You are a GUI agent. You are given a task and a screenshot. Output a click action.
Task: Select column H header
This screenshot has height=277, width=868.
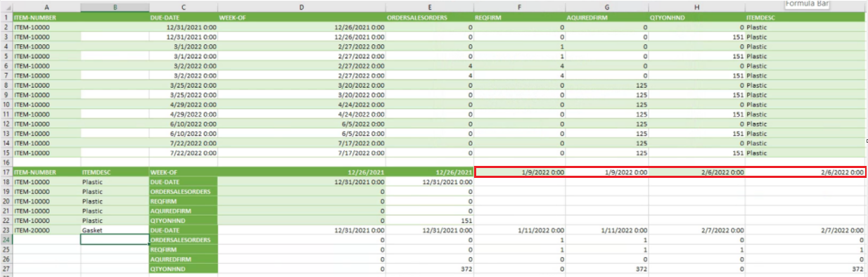pos(696,7)
